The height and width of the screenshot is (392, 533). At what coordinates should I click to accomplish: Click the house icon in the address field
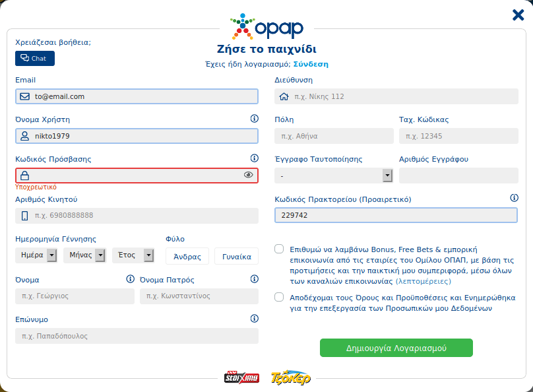pyautogui.click(x=284, y=96)
